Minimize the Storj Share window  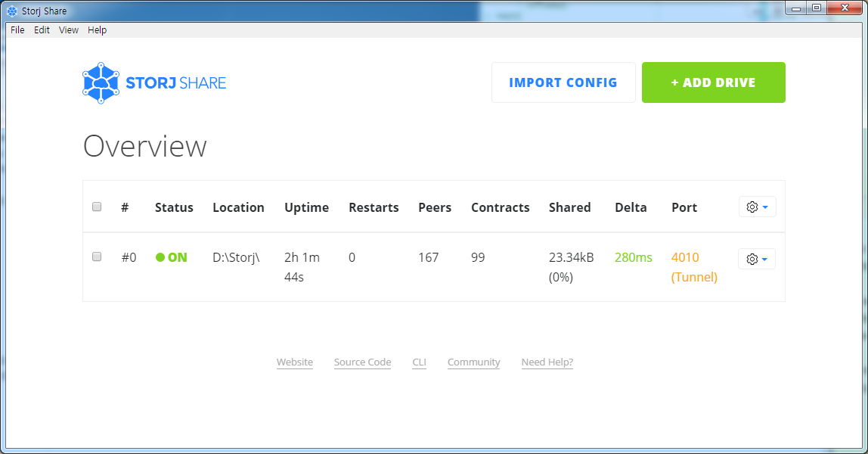(x=796, y=8)
